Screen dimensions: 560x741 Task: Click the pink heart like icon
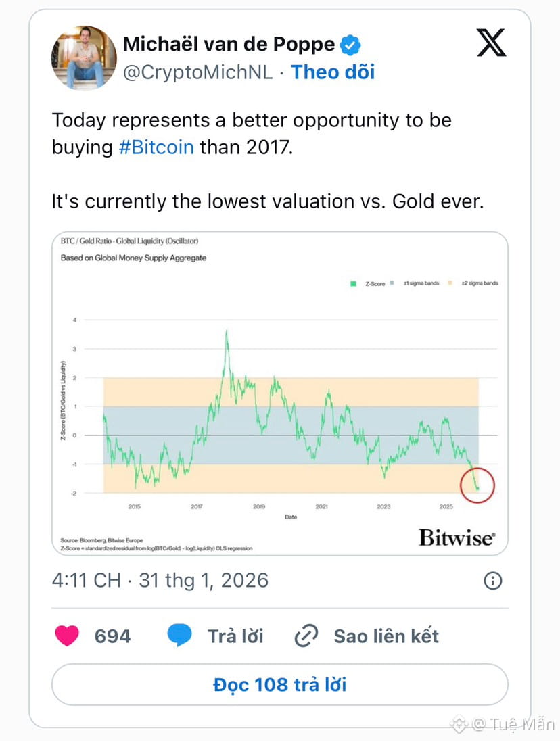[66, 636]
